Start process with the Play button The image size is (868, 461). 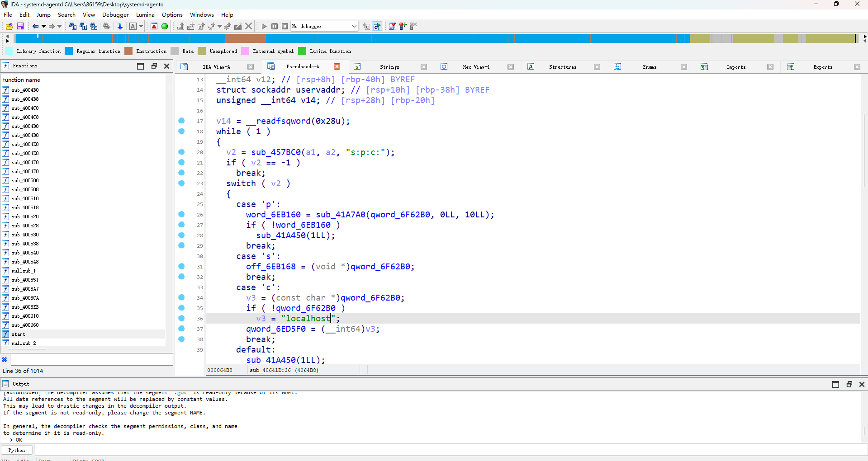264,26
